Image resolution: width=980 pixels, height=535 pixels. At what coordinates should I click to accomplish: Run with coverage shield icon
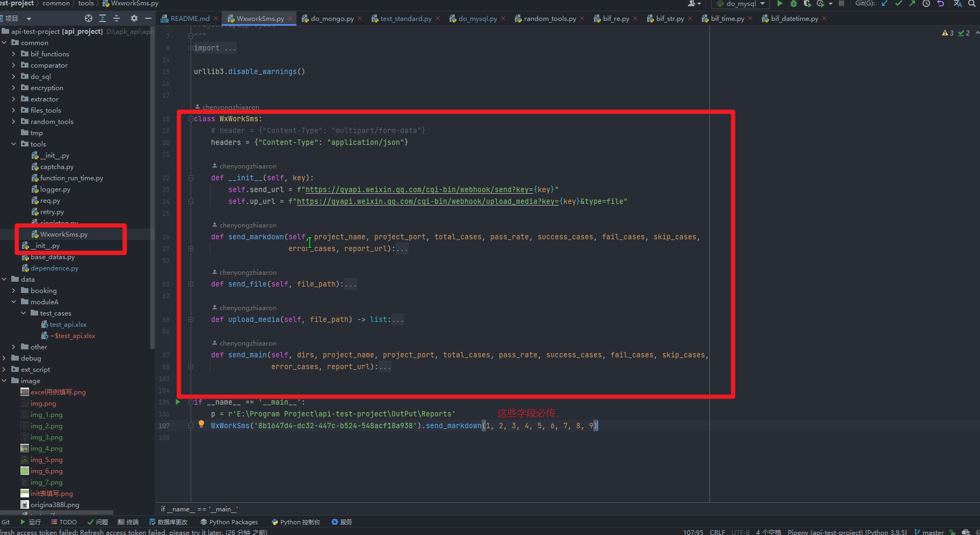807,3
